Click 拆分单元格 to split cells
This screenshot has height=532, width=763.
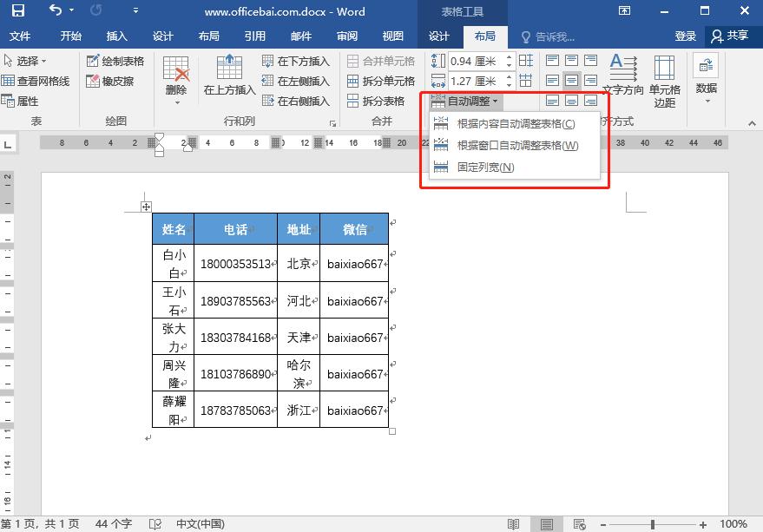[387, 82]
